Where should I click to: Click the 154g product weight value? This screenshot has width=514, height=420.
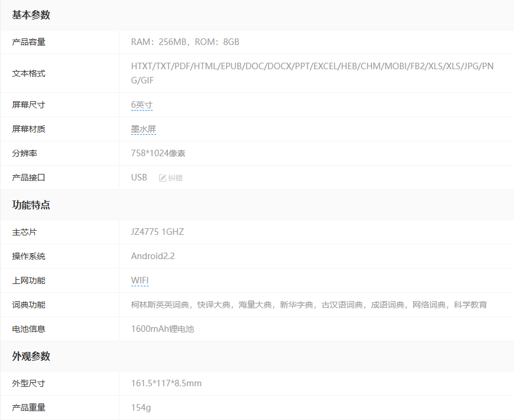141,408
